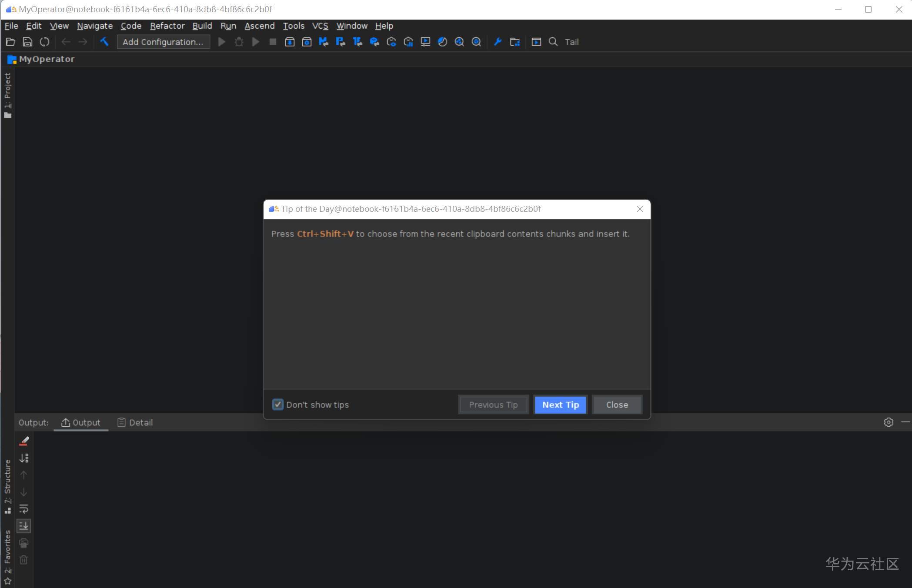Screen dimensions: 912x588
Task: Expand the Structure tool window
Action: coord(7,486)
